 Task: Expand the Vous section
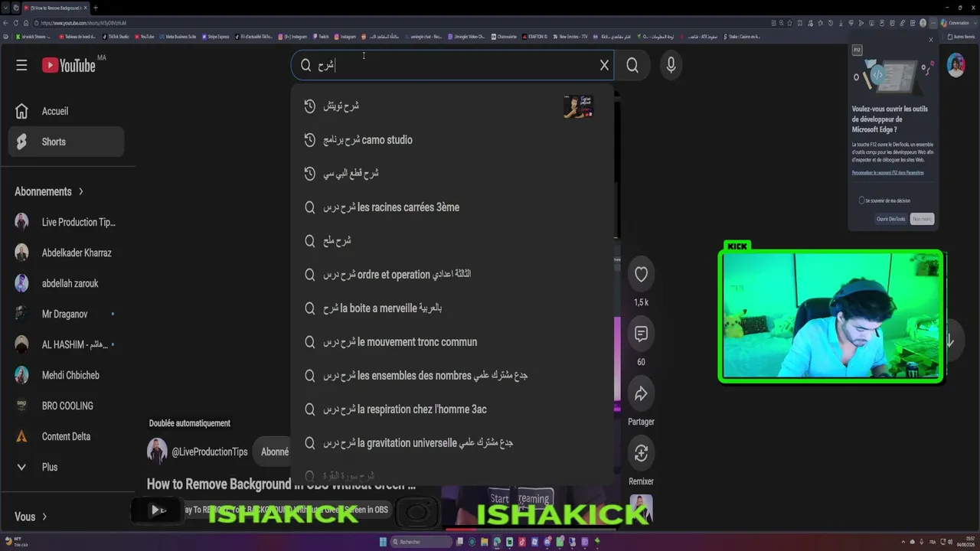pos(31,517)
